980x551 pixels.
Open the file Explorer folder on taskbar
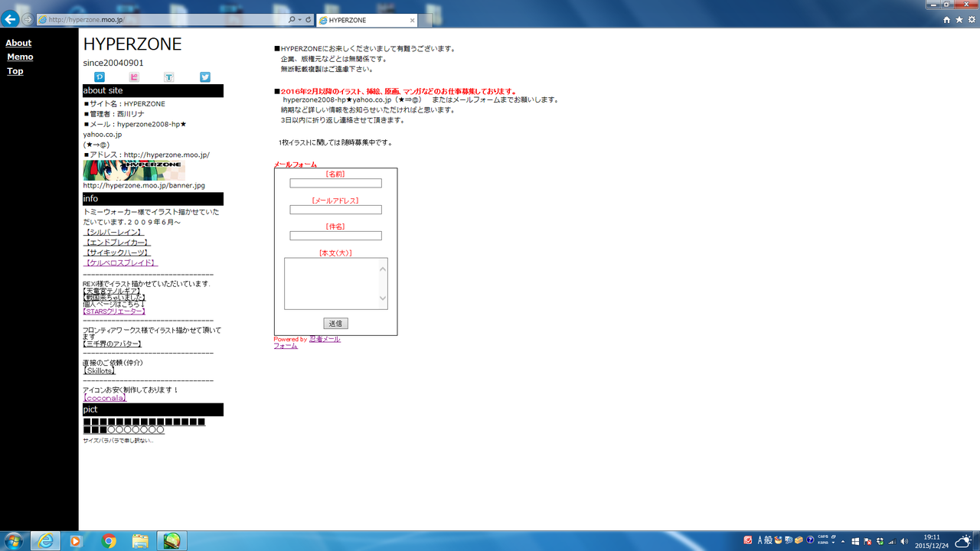(140, 541)
